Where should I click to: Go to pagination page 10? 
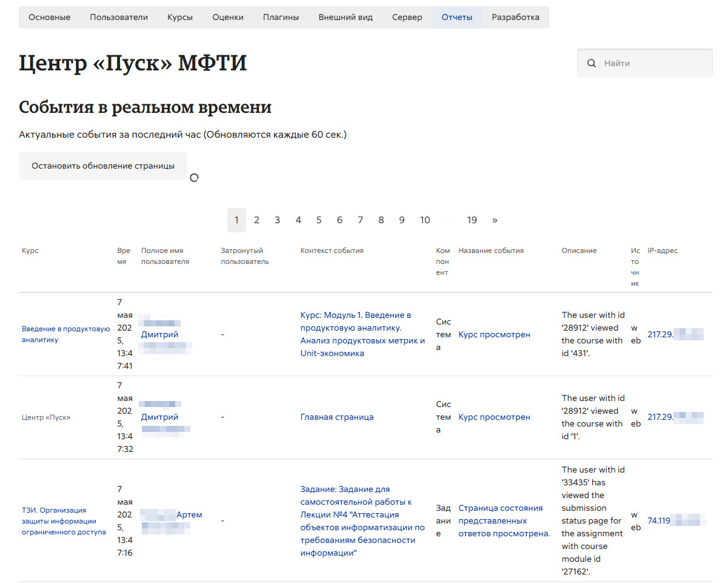[425, 220]
